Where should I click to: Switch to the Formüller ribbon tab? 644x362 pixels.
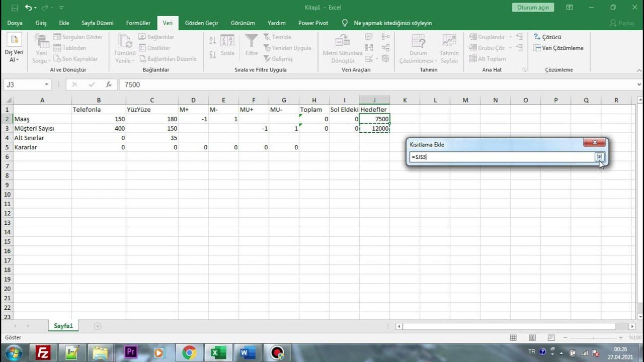(x=138, y=23)
